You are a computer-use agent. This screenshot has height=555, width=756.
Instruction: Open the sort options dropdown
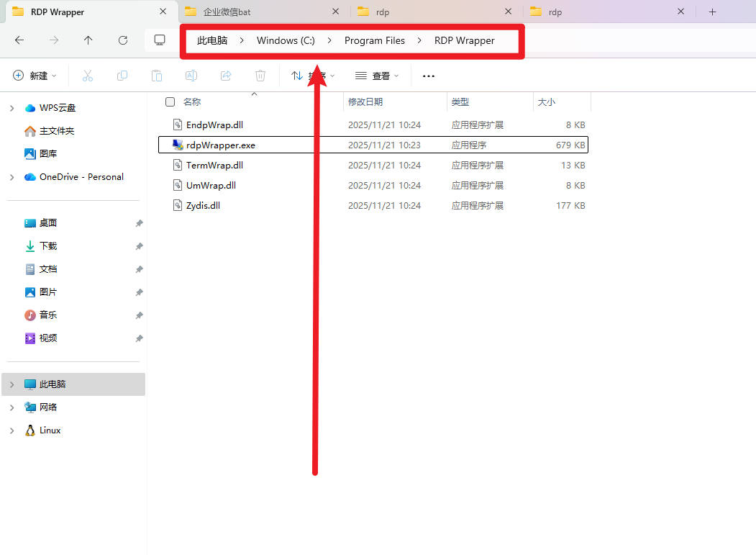(x=313, y=76)
